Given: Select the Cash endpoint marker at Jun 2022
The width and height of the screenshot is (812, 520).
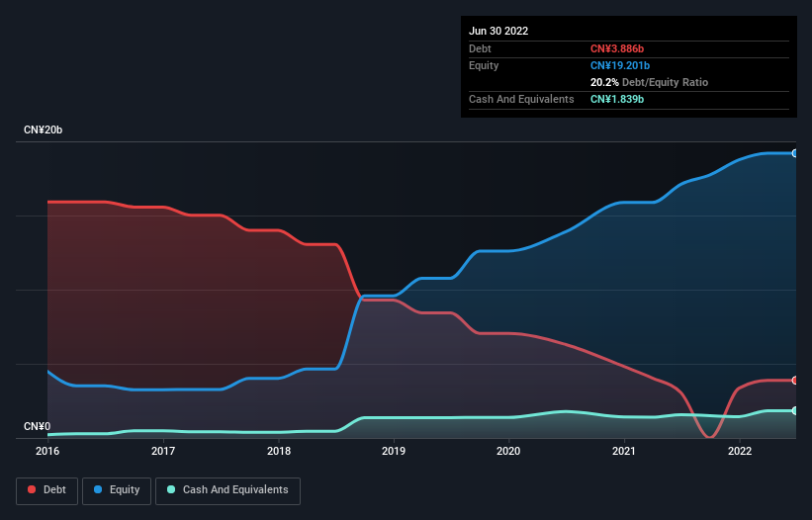Looking at the screenshot, I should pos(795,411).
